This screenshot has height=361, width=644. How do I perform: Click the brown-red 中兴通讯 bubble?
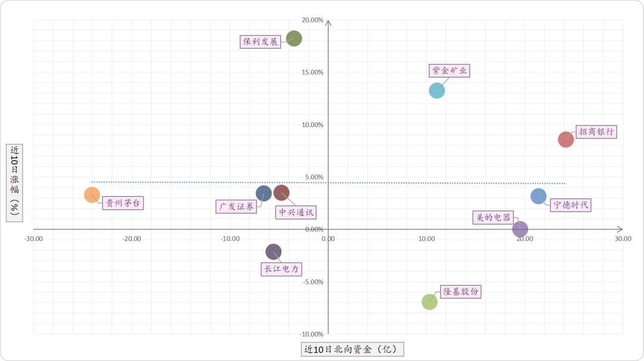[281, 192]
